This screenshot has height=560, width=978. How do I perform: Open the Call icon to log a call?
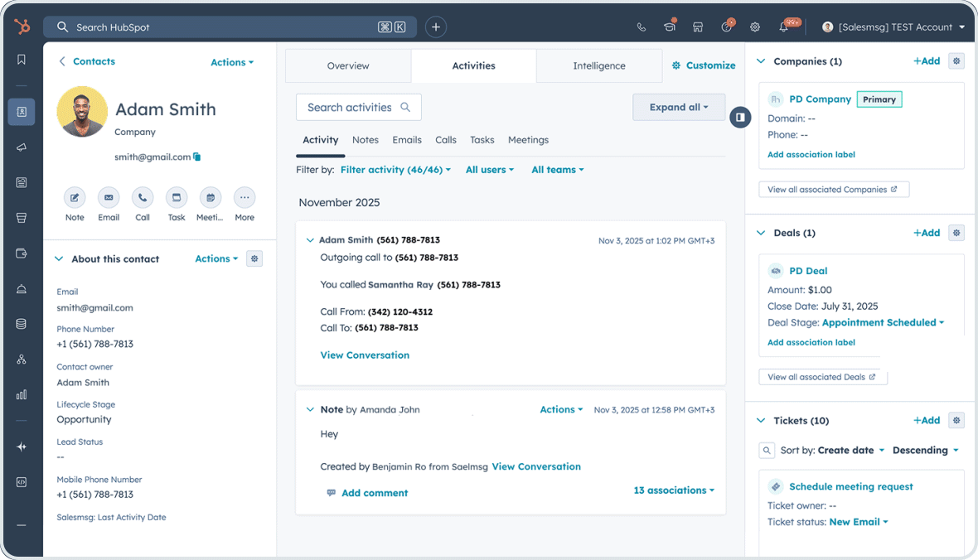click(x=143, y=197)
